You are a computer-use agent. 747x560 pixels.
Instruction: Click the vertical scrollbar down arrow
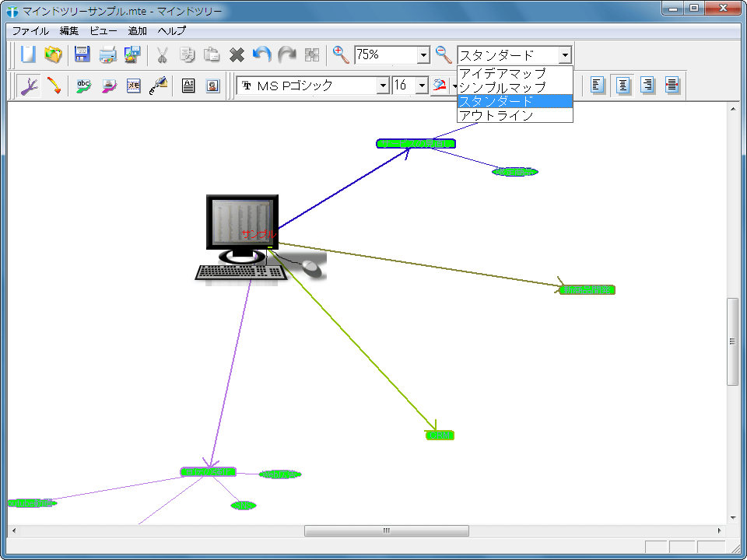(733, 518)
